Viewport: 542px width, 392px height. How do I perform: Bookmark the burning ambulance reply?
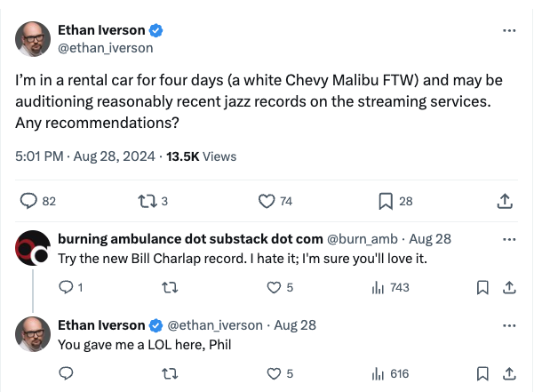(x=482, y=287)
